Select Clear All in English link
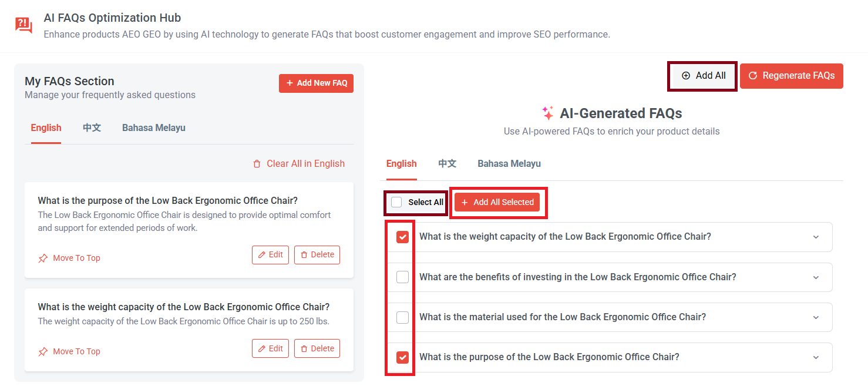 [305, 163]
